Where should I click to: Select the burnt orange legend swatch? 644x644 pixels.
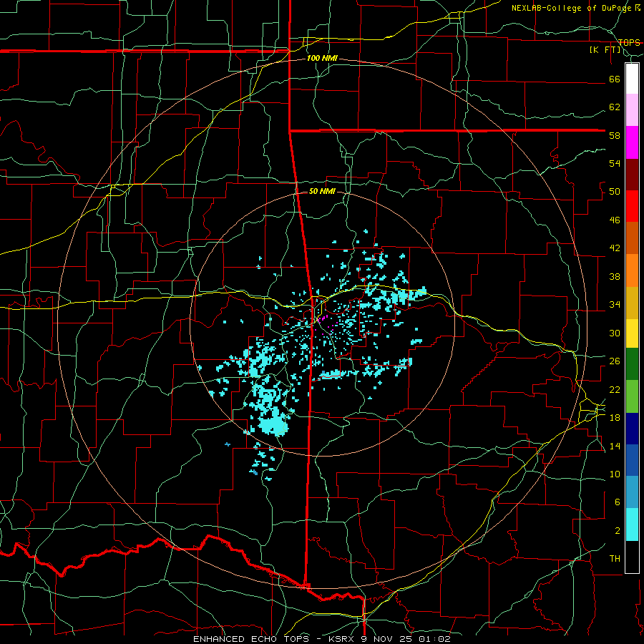pos(632,238)
